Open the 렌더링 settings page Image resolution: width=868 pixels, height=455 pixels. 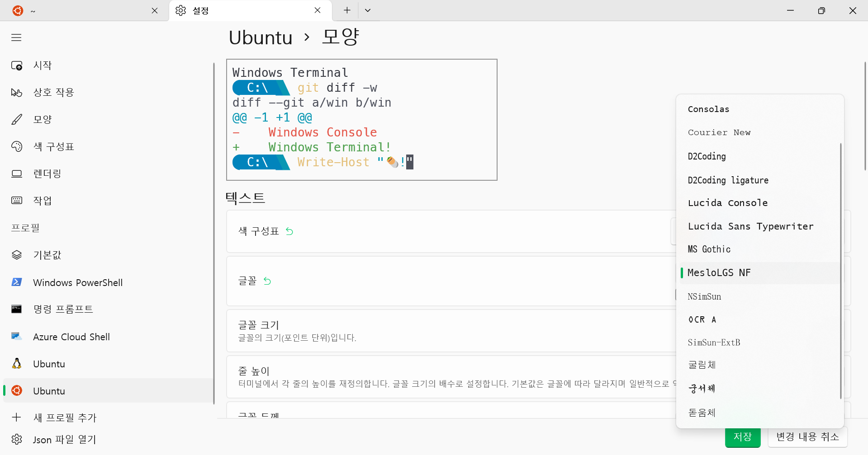108,174
